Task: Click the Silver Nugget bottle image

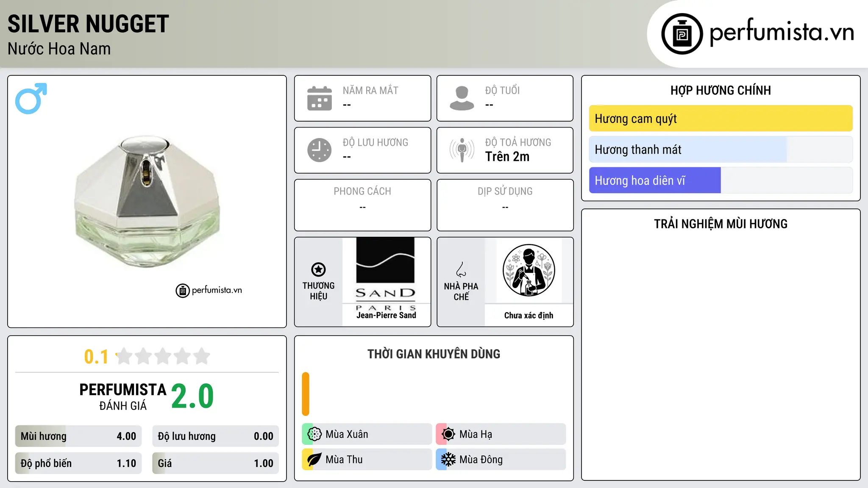Action: pyautogui.click(x=147, y=202)
